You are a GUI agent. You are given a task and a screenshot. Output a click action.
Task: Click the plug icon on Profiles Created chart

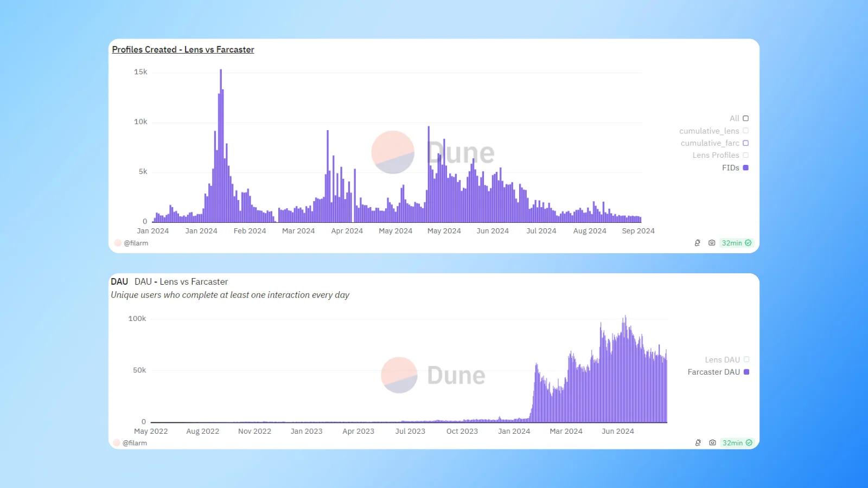pyautogui.click(x=698, y=243)
